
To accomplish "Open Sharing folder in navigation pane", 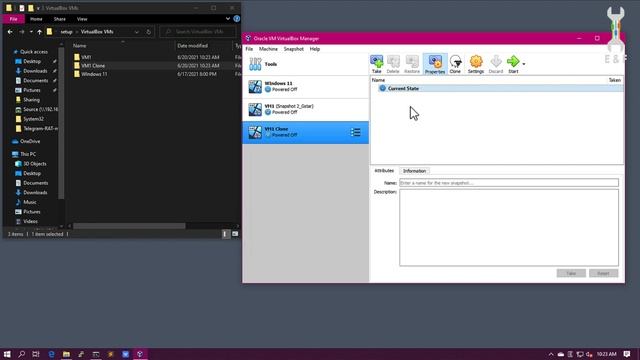I will coord(31,100).
